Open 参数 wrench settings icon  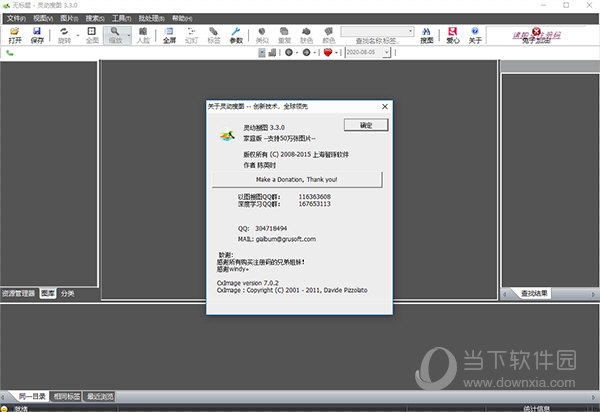236,35
